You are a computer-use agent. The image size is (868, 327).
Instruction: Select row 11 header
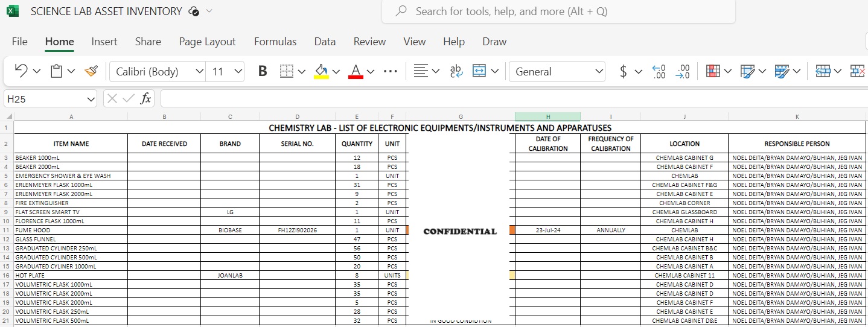point(7,230)
